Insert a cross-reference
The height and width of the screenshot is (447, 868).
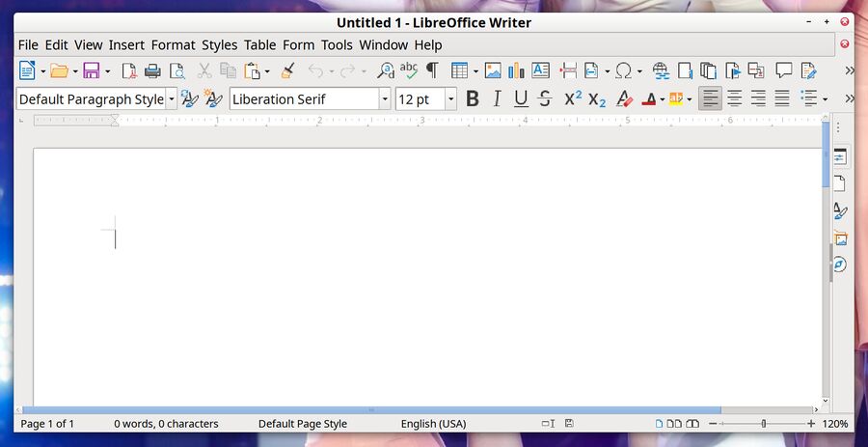coord(755,70)
